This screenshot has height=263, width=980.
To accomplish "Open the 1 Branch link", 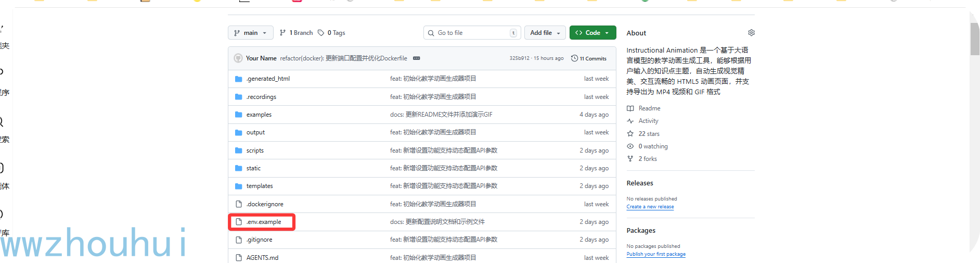I will coord(296,33).
